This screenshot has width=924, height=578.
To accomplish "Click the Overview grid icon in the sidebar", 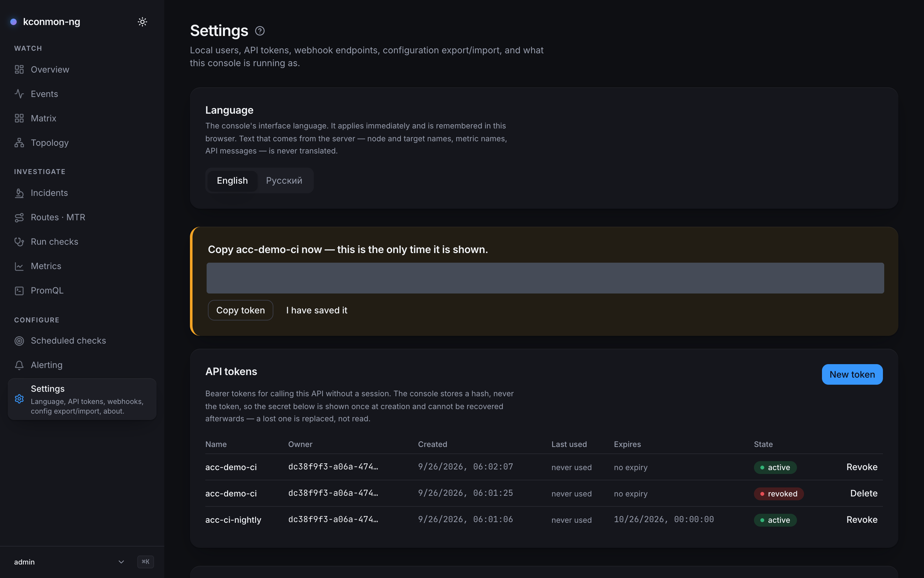I will [x=19, y=70].
